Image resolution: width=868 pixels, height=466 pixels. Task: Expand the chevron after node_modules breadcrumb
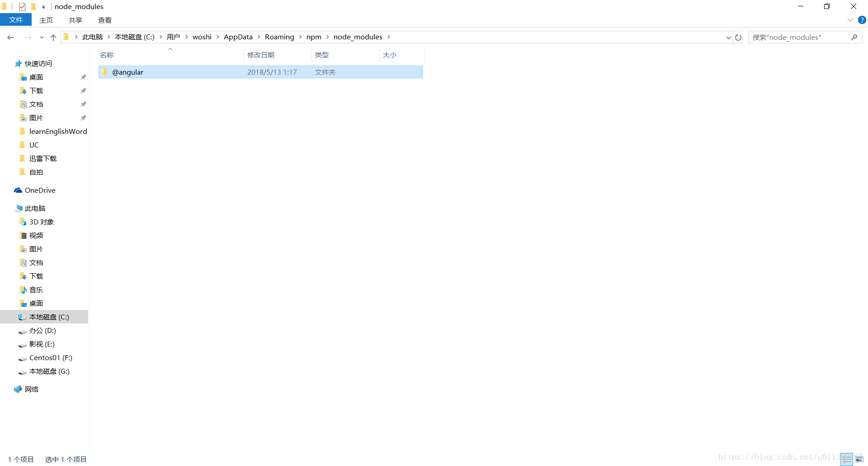[x=389, y=37]
